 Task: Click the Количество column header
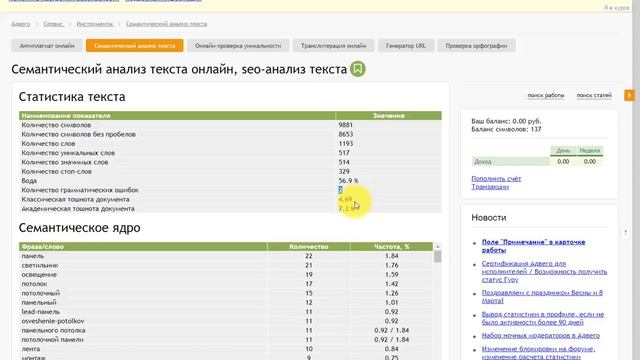coord(309,247)
